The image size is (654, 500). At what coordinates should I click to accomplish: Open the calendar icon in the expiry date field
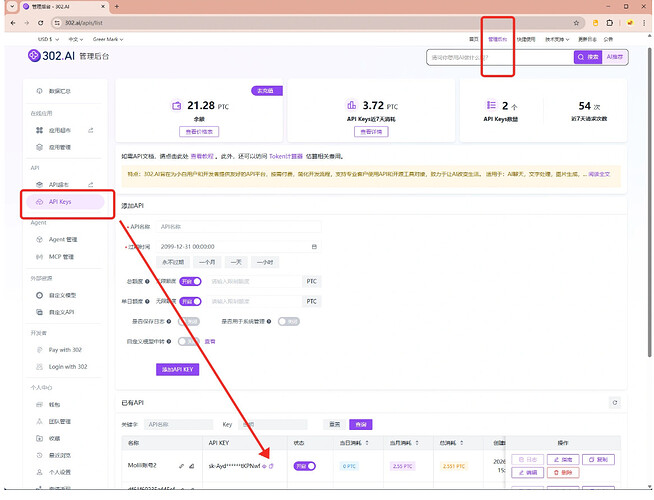tap(314, 247)
